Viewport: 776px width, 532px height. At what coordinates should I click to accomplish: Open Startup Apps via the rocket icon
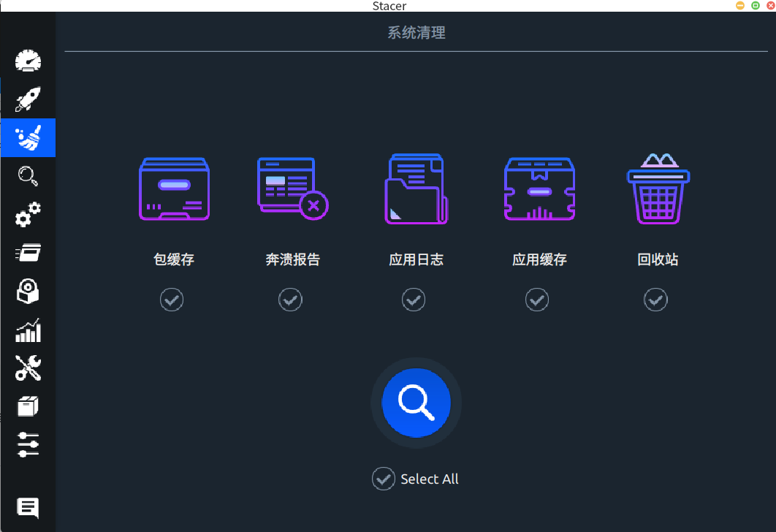(x=28, y=99)
